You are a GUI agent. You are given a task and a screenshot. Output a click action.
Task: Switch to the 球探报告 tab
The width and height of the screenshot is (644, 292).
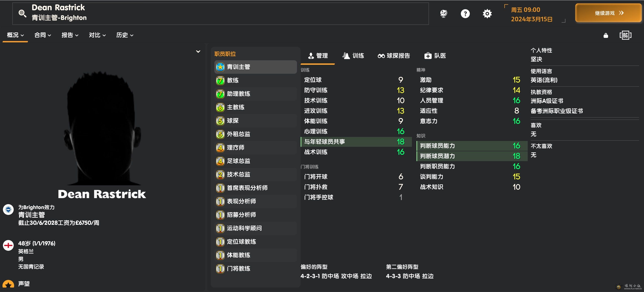pyautogui.click(x=394, y=56)
